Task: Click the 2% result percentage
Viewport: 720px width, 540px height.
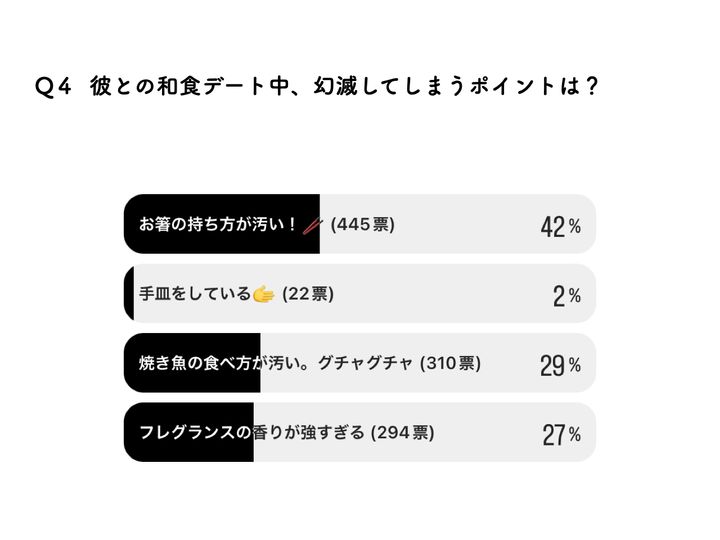Action: coord(566,295)
